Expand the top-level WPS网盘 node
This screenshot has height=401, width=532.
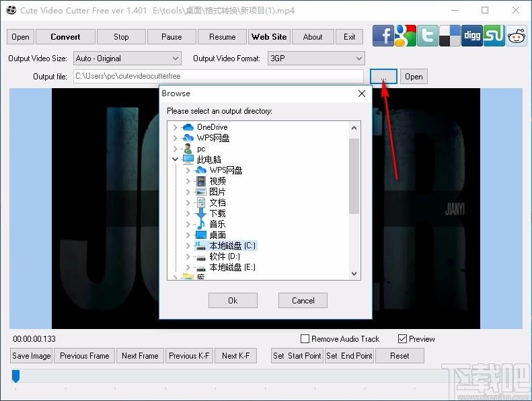[x=175, y=138]
